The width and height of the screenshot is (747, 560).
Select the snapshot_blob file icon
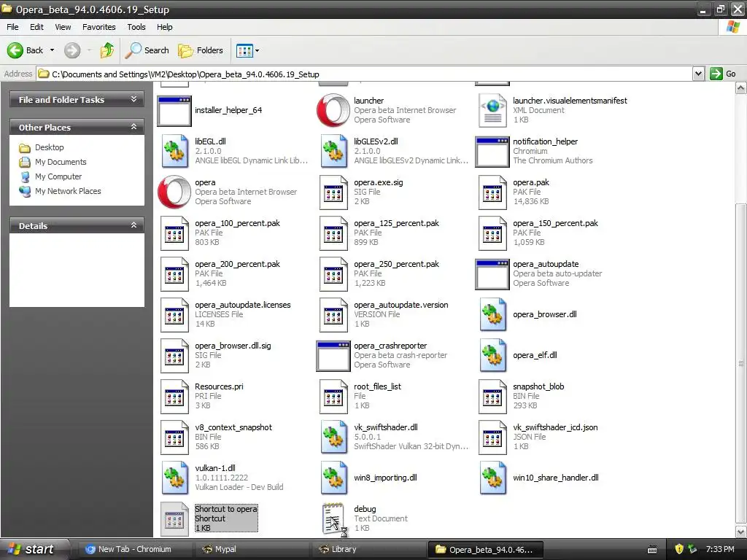[x=492, y=397]
